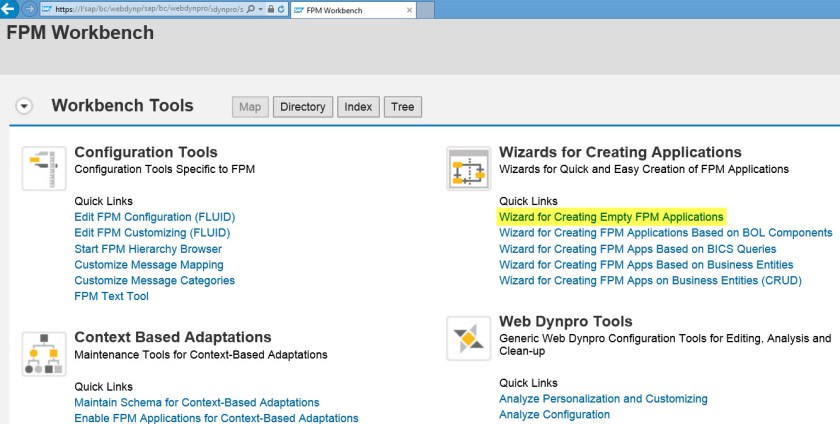Open Start FPM Hierarchy Browser link
This screenshot has width=840, height=424.
(148, 249)
